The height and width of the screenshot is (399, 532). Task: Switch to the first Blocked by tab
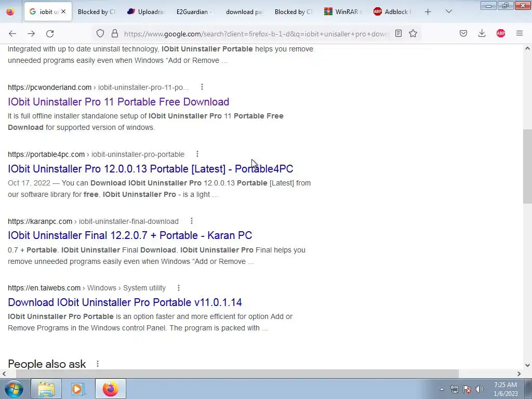pos(96,12)
